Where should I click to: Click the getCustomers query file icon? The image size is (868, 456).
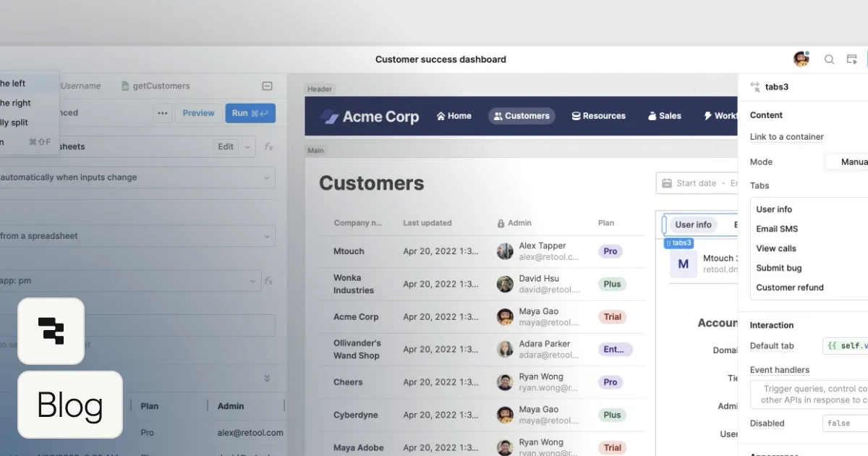tap(125, 85)
